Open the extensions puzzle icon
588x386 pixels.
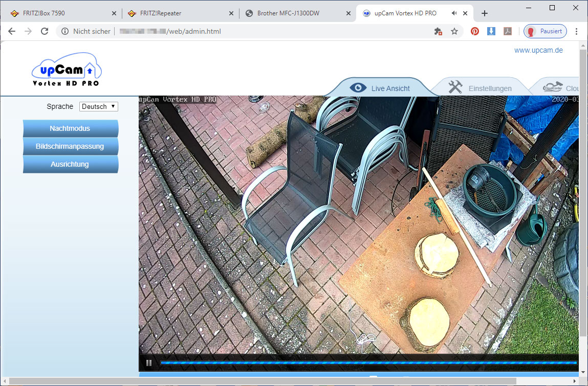[x=438, y=31]
